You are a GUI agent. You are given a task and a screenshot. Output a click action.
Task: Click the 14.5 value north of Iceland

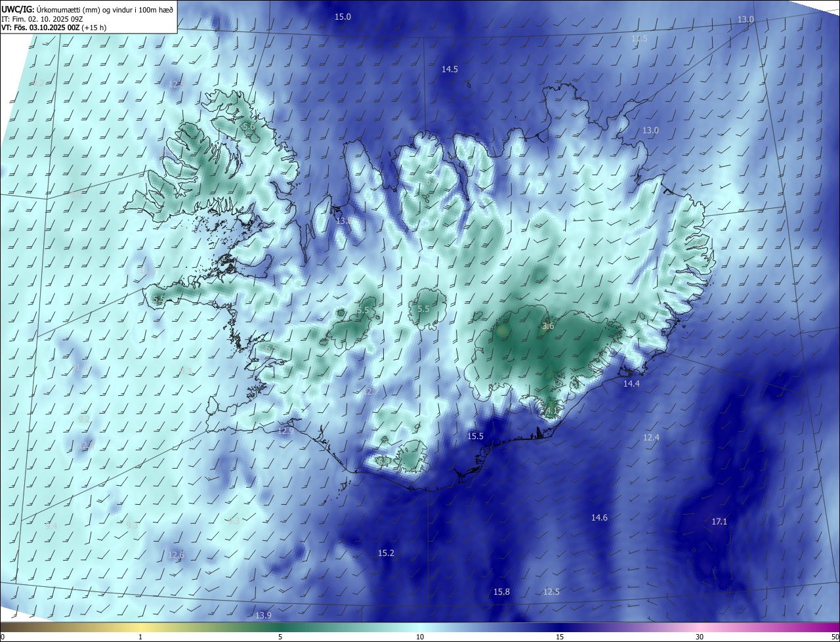pos(450,69)
